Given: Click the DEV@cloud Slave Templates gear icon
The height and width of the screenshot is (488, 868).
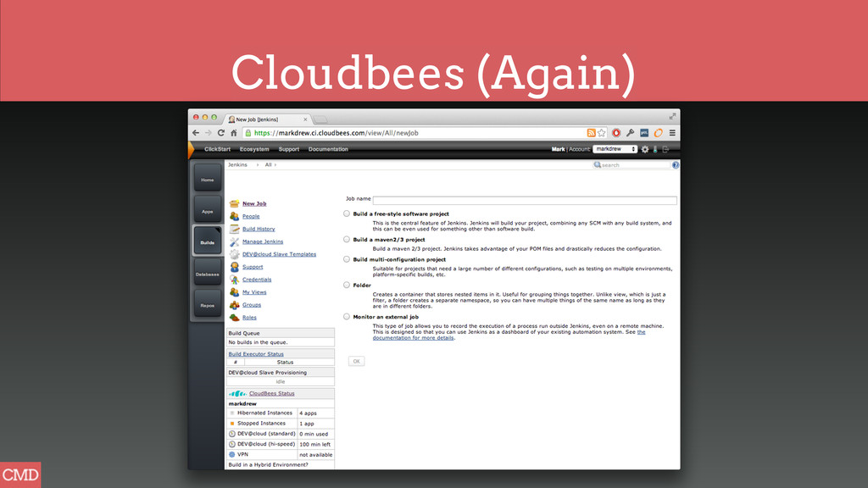Looking at the screenshot, I should (234, 254).
